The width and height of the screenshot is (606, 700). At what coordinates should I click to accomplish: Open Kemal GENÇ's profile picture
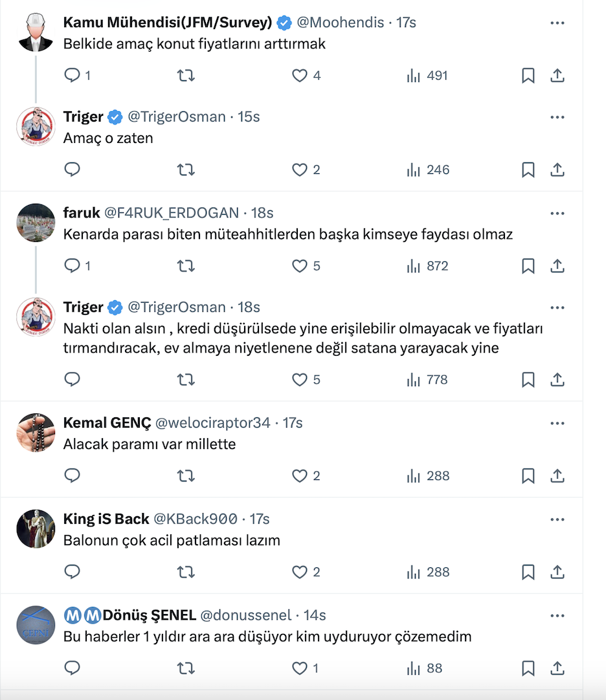coord(36,432)
